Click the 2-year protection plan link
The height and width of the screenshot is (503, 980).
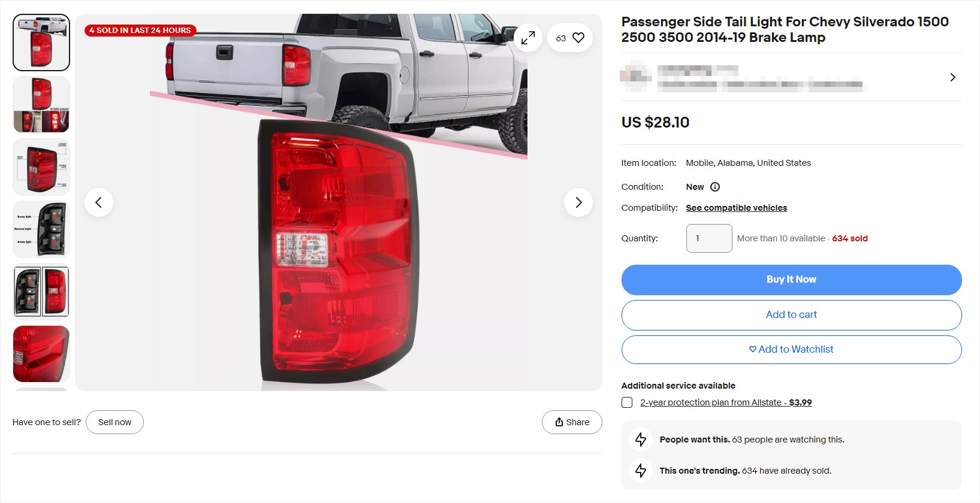point(710,402)
